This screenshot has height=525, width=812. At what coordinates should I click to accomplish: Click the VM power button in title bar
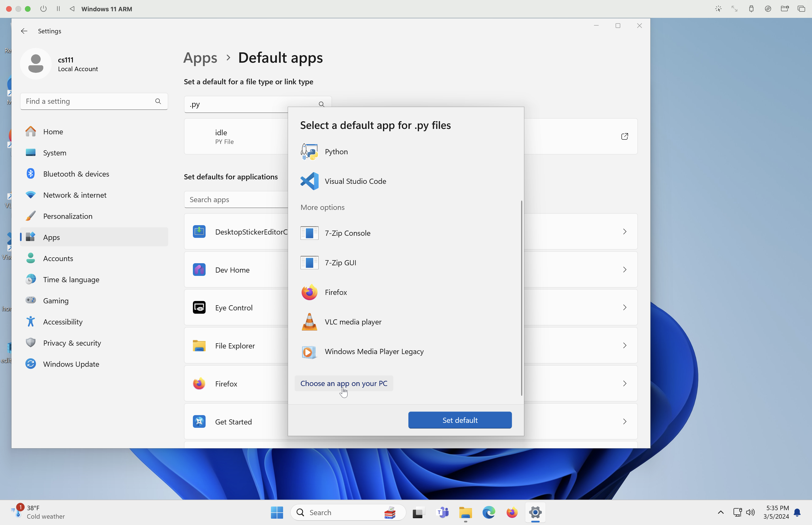click(x=43, y=9)
